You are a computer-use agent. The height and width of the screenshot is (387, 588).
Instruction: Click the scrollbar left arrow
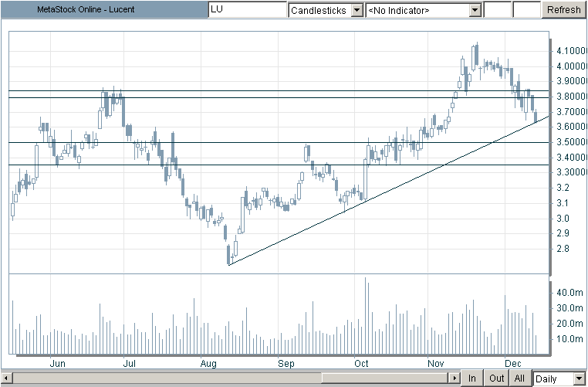coord(6,379)
